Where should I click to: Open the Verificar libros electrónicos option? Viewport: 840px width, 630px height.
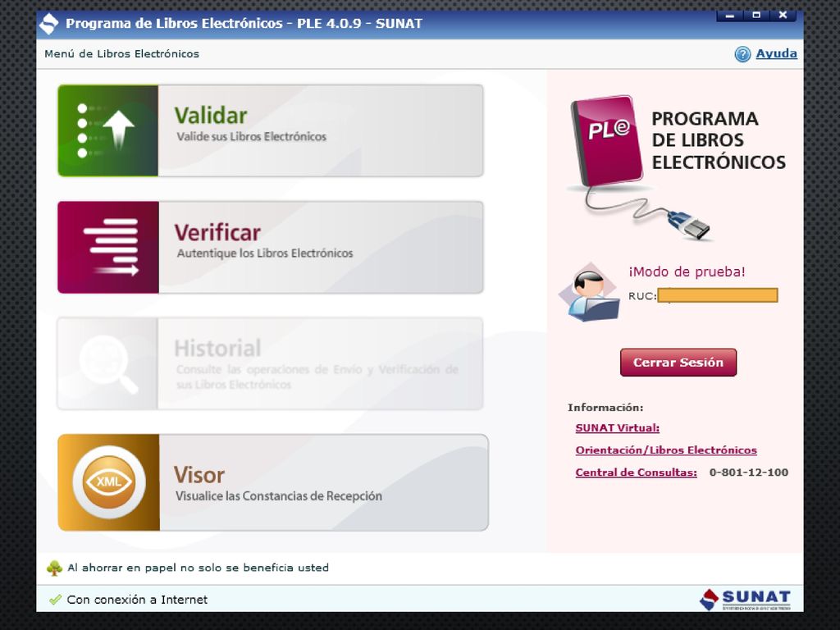pos(271,247)
